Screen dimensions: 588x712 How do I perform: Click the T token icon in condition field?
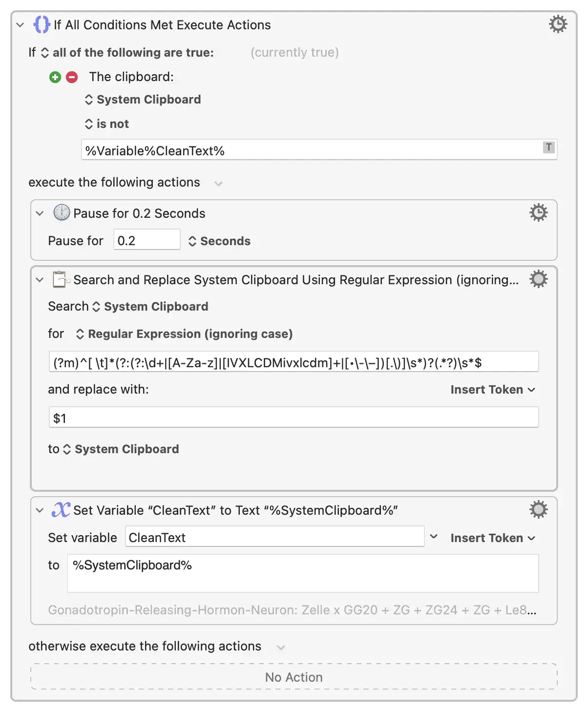[548, 147]
